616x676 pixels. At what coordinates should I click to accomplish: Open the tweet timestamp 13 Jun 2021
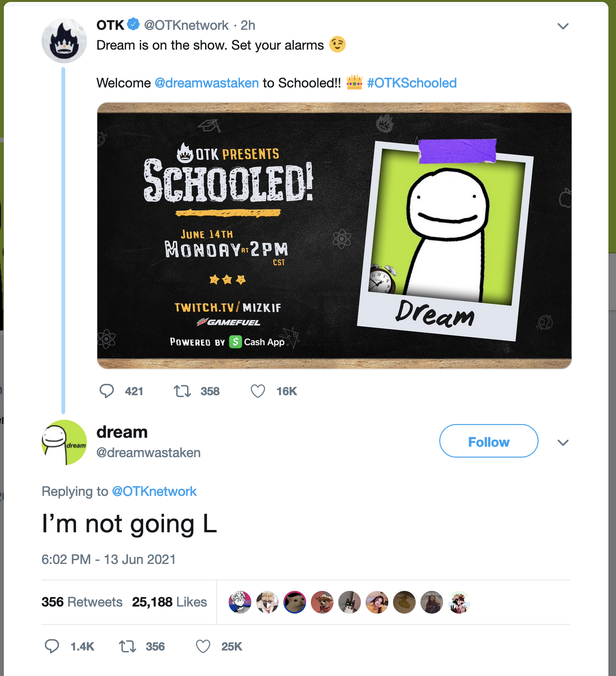tap(109, 559)
